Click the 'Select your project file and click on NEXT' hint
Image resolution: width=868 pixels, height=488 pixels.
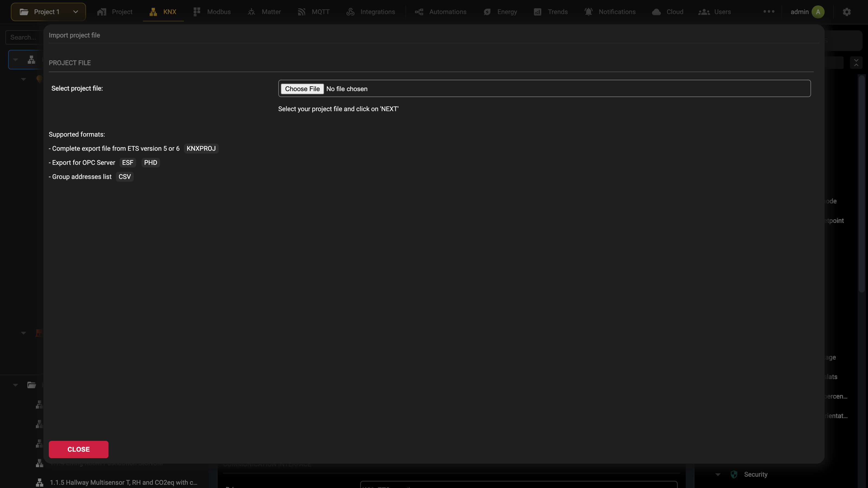click(x=338, y=109)
